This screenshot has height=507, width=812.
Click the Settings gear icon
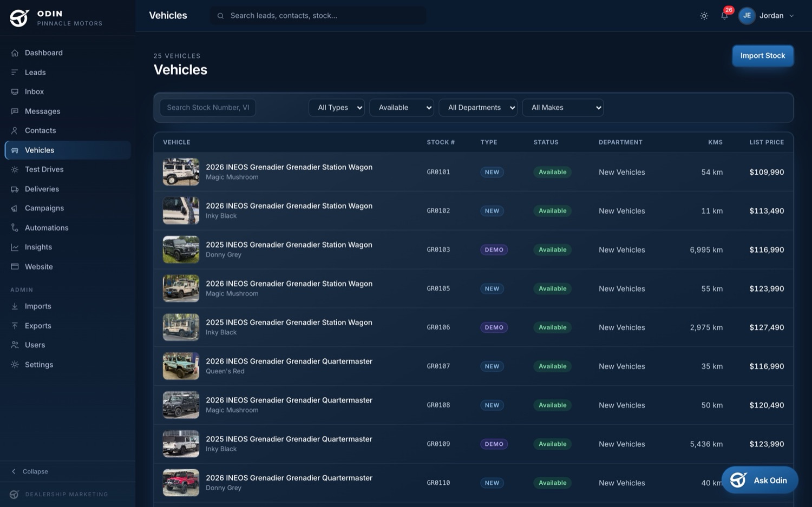[x=15, y=365]
